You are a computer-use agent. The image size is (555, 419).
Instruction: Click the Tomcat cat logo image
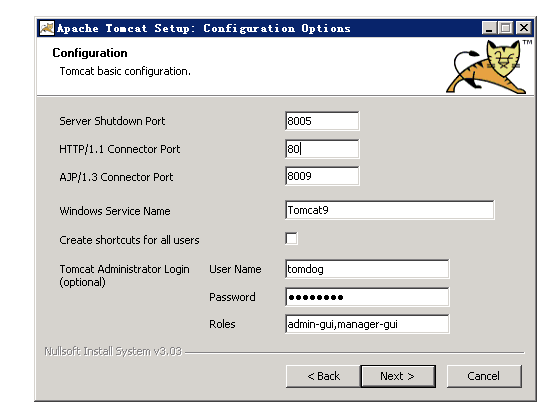tap(488, 67)
